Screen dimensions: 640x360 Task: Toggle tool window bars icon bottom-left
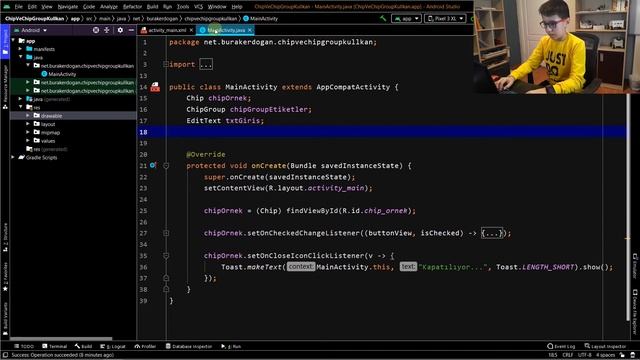click(x=5, y=355)
